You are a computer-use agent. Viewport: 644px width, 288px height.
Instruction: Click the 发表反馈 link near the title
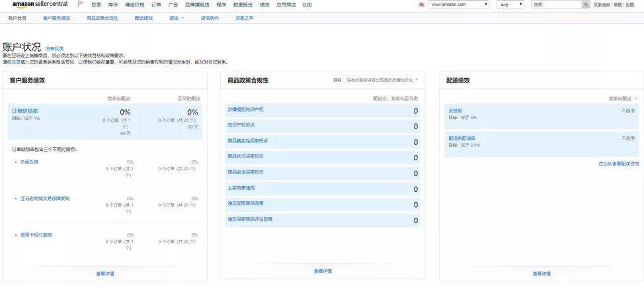54,48
